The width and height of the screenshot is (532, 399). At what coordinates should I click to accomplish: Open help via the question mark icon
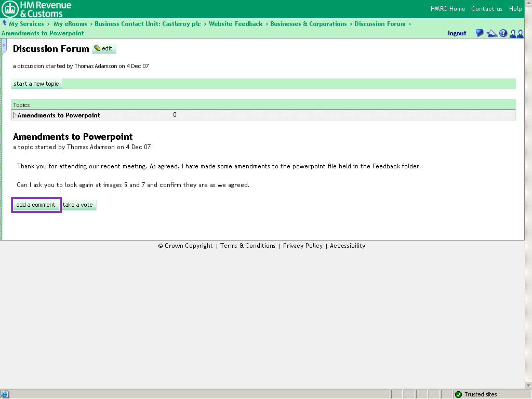click(503, 33)
